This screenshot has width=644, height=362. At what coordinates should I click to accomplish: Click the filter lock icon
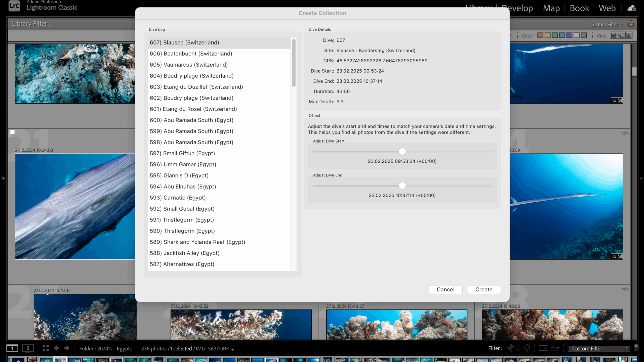coord(631,24)
